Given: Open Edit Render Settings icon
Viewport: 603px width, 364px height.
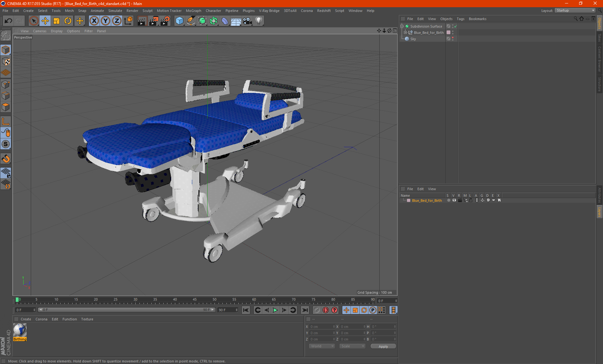Looking at the screenshot, I should click(165, 21).
